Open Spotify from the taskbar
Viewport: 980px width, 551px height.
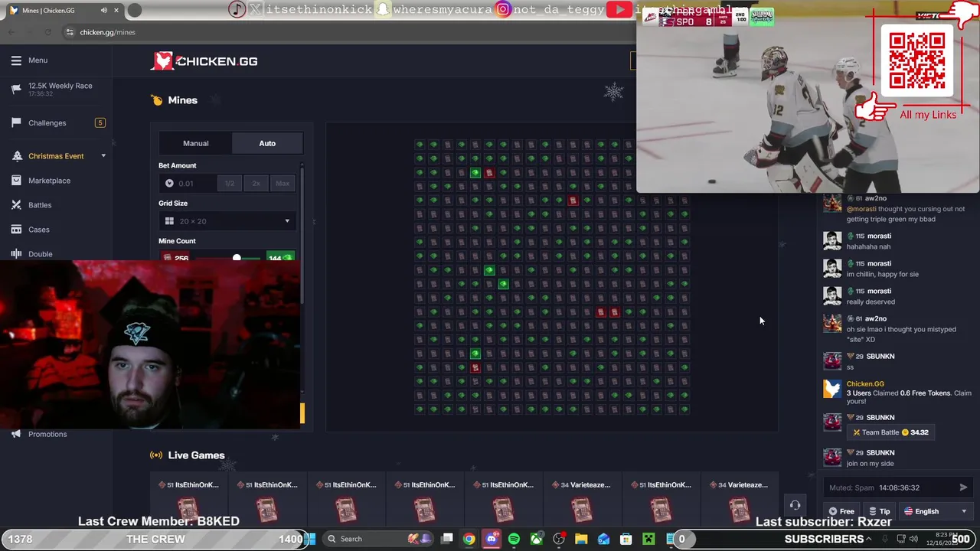(x=514, y=539)
